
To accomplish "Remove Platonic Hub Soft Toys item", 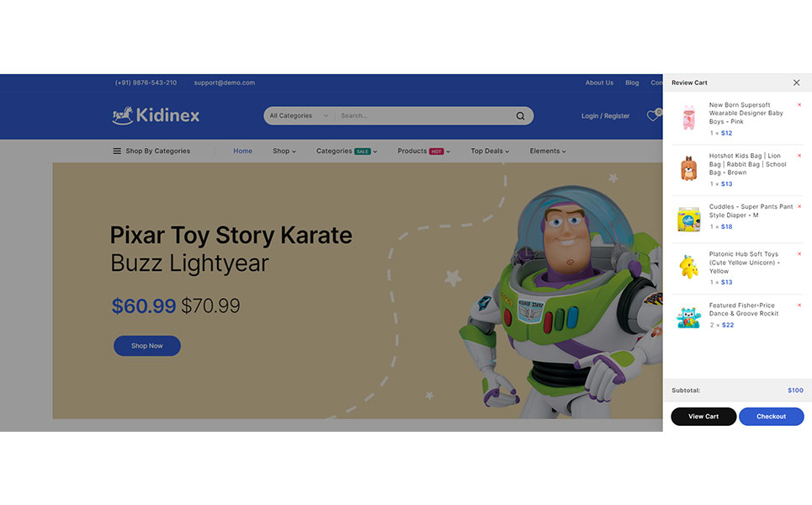I will pos(799,254).
